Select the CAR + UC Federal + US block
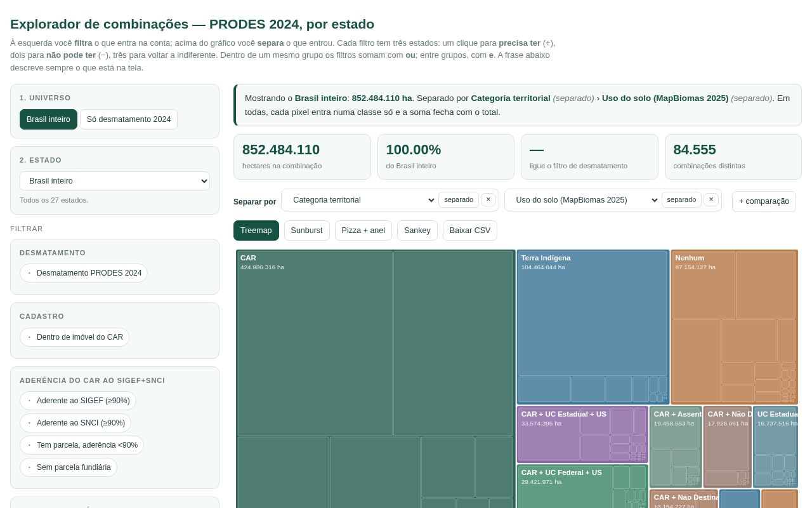812x508 pixels. click(582, 486)
